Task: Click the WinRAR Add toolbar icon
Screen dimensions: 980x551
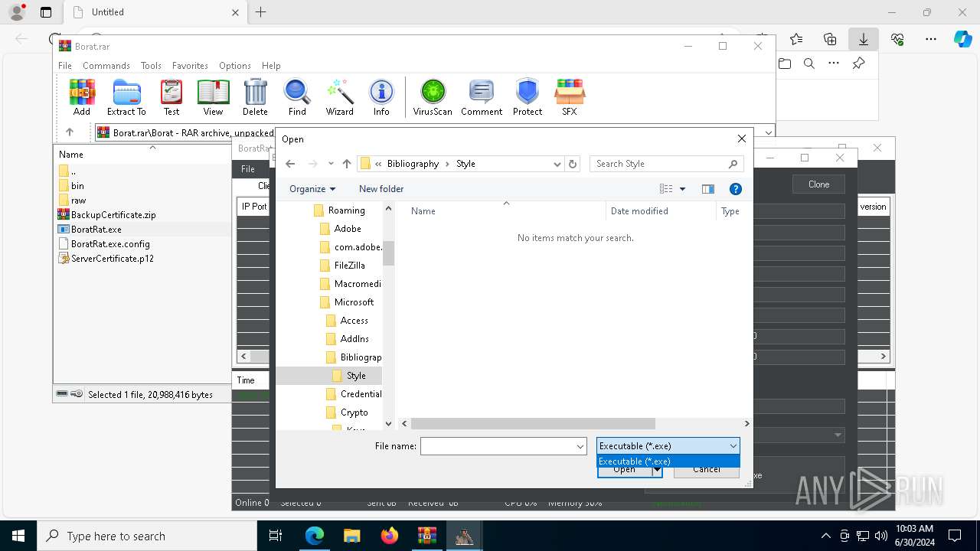Action: point(82,97)
